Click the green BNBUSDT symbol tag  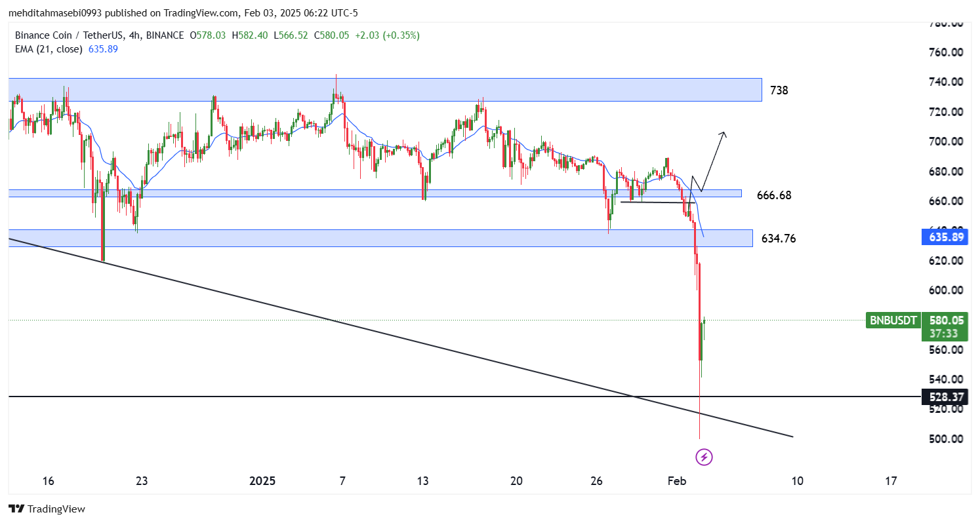pyautogui.click(x=892, y=320)
